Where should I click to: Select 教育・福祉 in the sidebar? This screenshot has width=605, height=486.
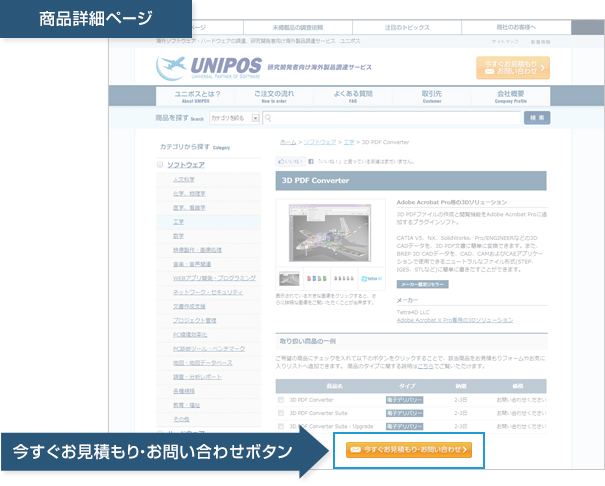186,405
